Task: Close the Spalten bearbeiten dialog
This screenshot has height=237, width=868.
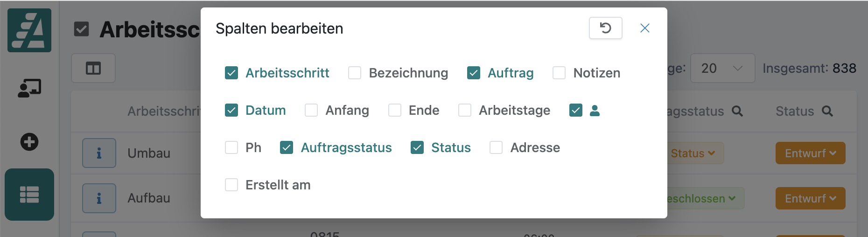Action: (644, 28)
